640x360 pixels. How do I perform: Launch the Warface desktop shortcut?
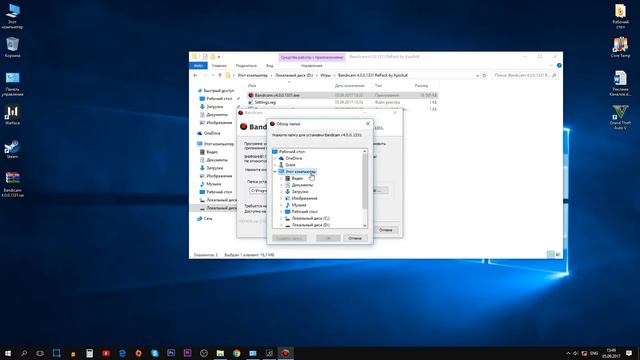[12, 115]
